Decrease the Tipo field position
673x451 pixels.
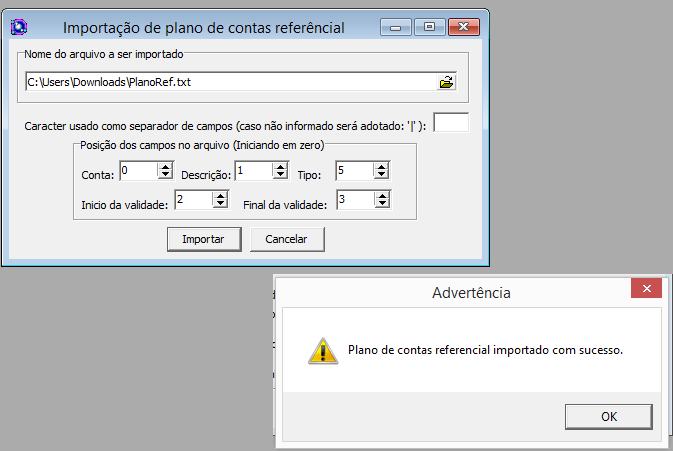tap(381, 174)
